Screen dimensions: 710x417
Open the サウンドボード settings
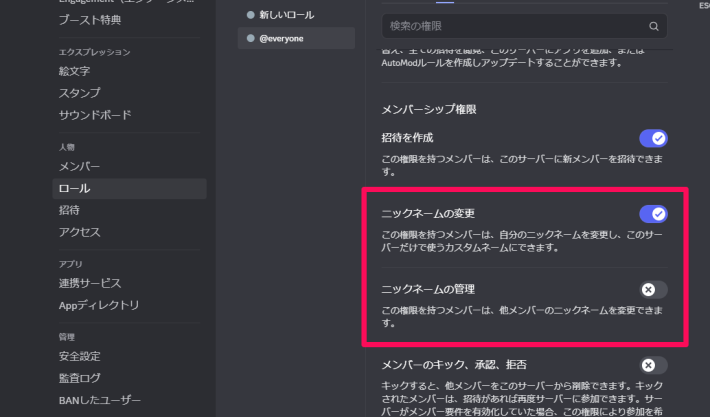click(94, 115)
